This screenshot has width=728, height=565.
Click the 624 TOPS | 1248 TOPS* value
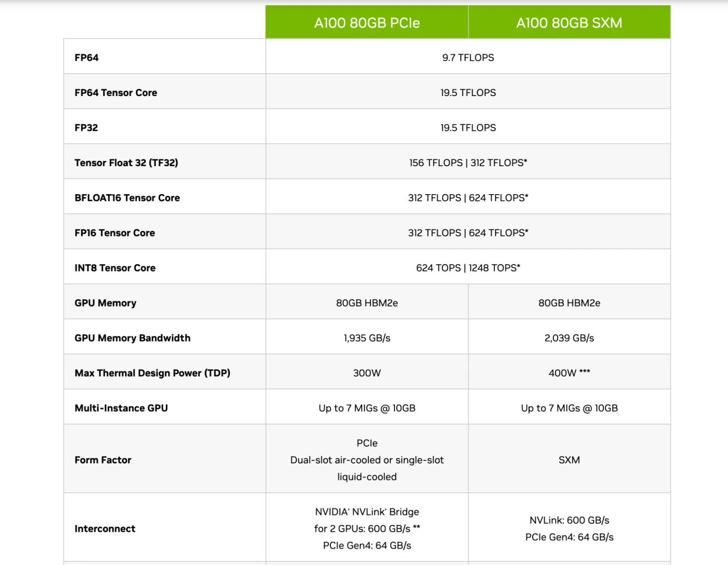click(468, 268)
